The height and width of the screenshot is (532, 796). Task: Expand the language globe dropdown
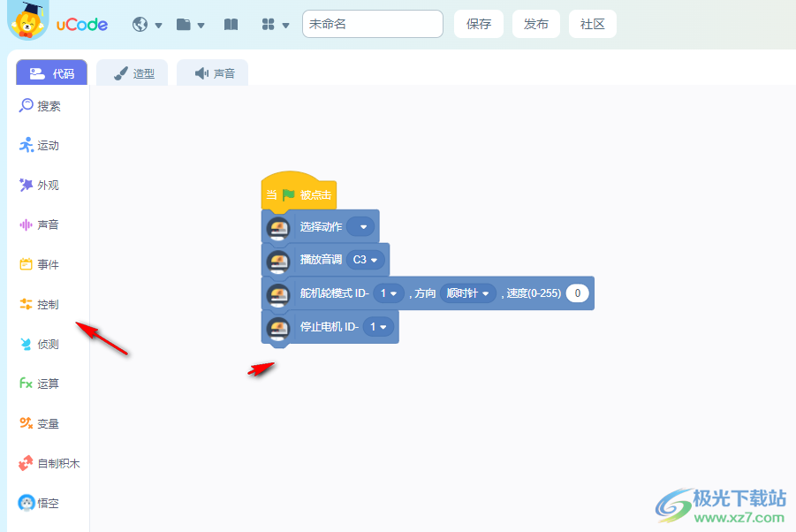[x=147, y=24]
